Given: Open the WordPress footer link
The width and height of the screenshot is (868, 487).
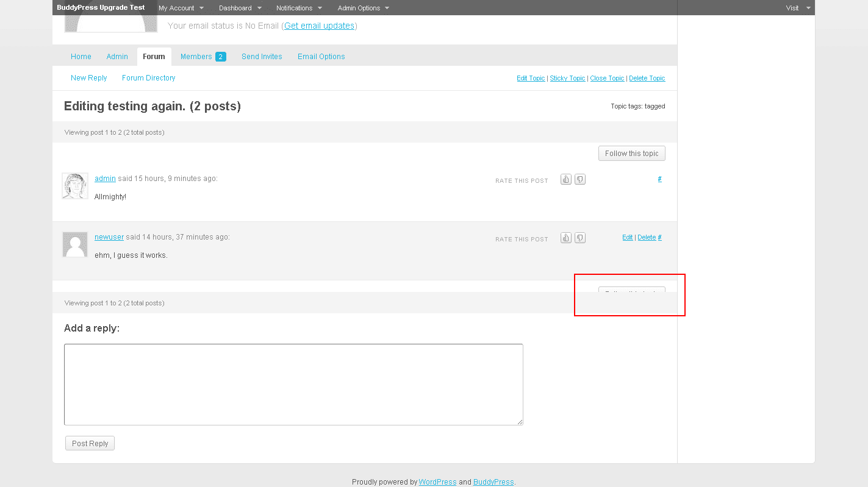Looking at the screenshot, I should [x=437, y=482].
